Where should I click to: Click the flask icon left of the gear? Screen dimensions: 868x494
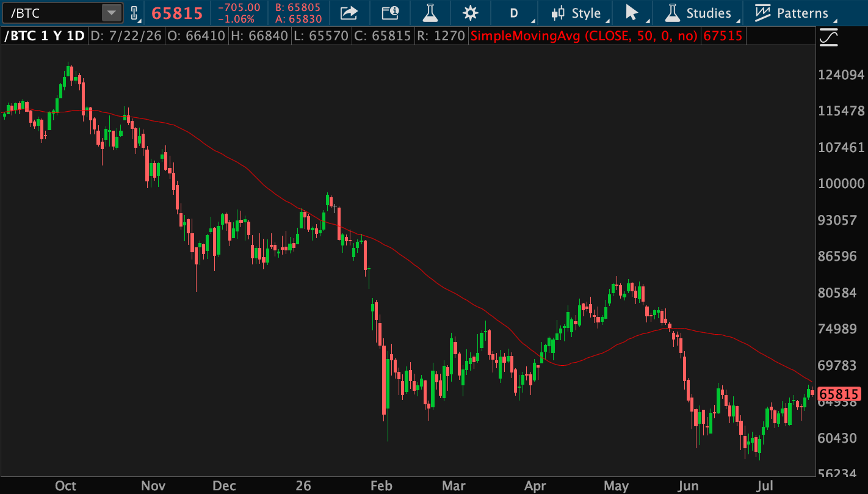[x=430, y=13]
